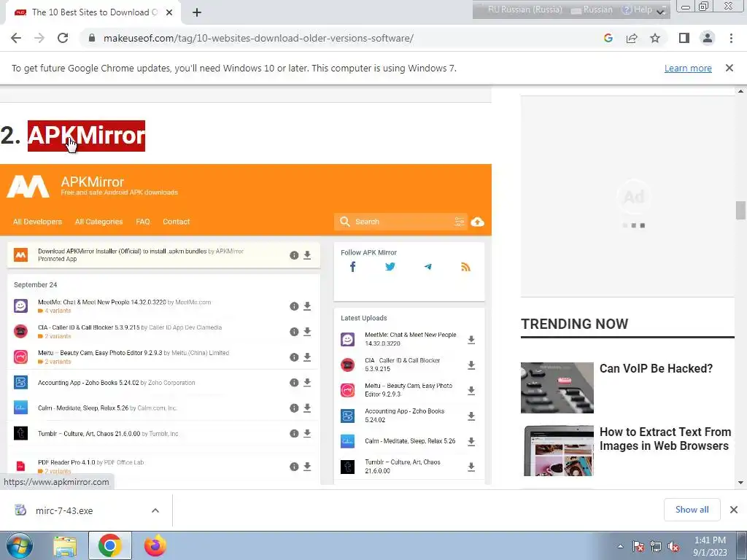This screenshot has height=560, width=747.
Task: Click the APKMirror Search field
Action: pyautogui.click(x=401, y=222)
